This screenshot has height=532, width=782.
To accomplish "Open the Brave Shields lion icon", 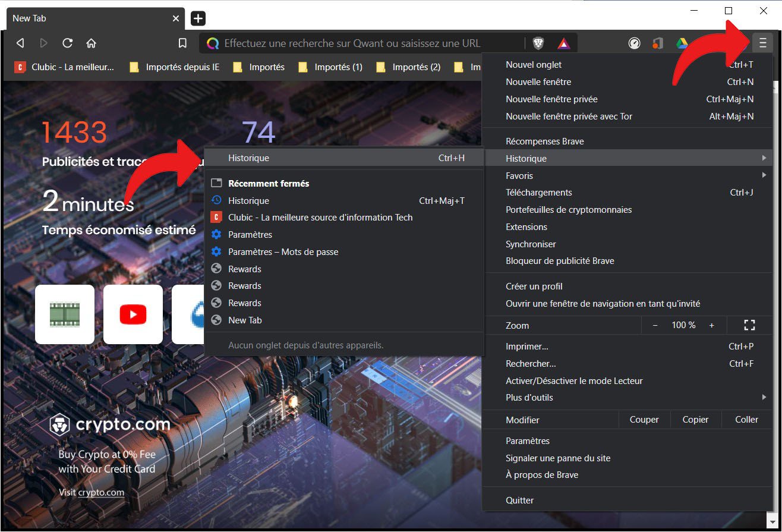I will (538, 43).
